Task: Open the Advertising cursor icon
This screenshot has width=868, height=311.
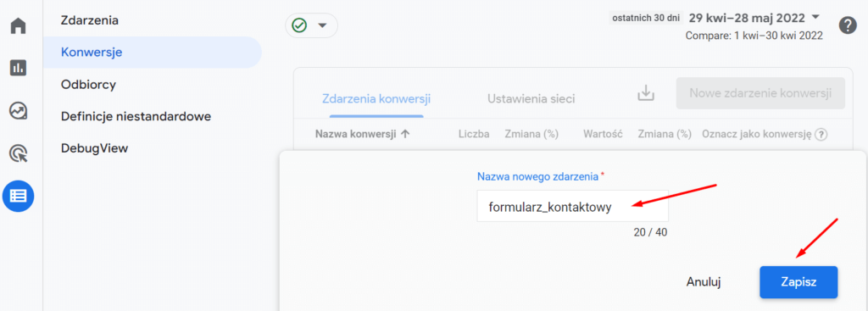Action: coord(19,153)
